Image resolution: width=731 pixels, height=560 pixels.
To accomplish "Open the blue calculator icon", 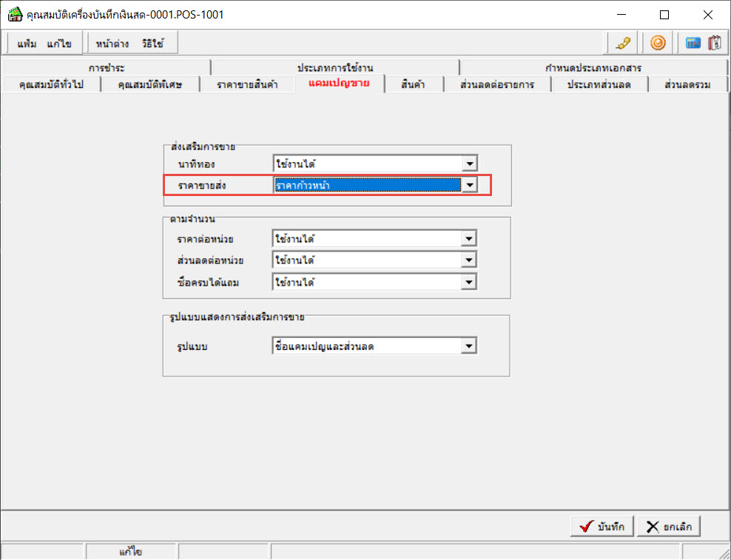I will pyautogui.click(x=693, y=44).
